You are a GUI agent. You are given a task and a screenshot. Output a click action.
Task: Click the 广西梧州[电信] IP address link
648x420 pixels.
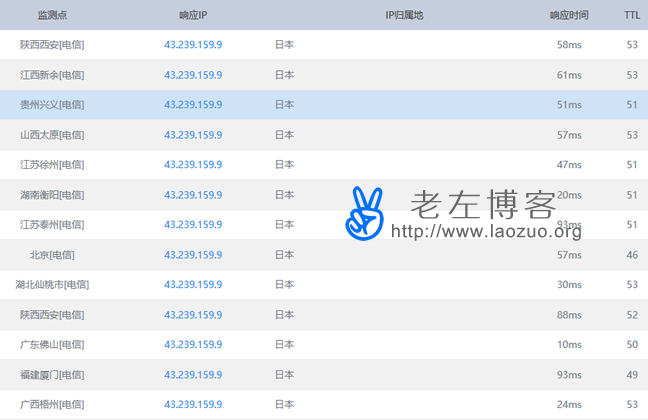tap(193, 405)
